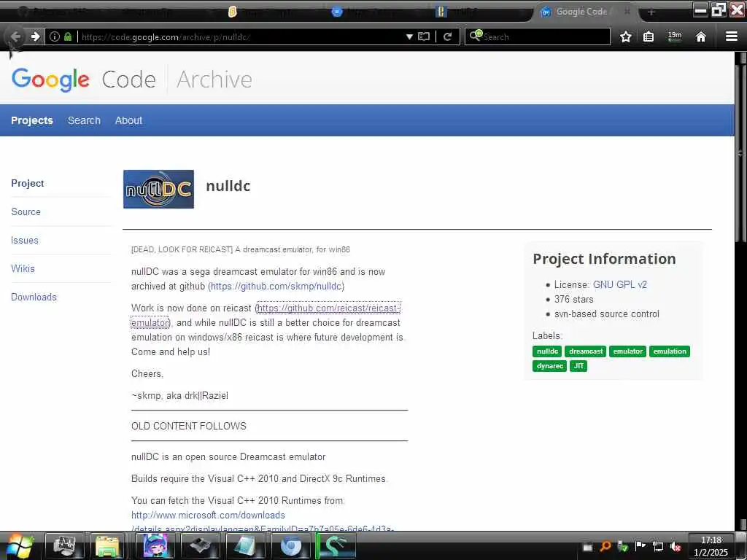Click the 'OLD CONTENT FOLLOWS' heading text
This screenshot has width=747, height=560.
(x=189, y=426)
